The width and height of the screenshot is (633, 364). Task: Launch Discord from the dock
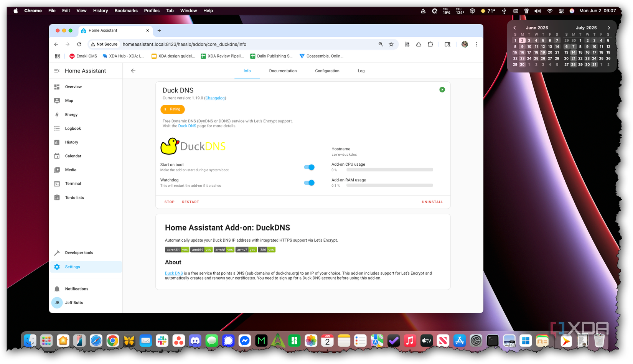(195, 340)
